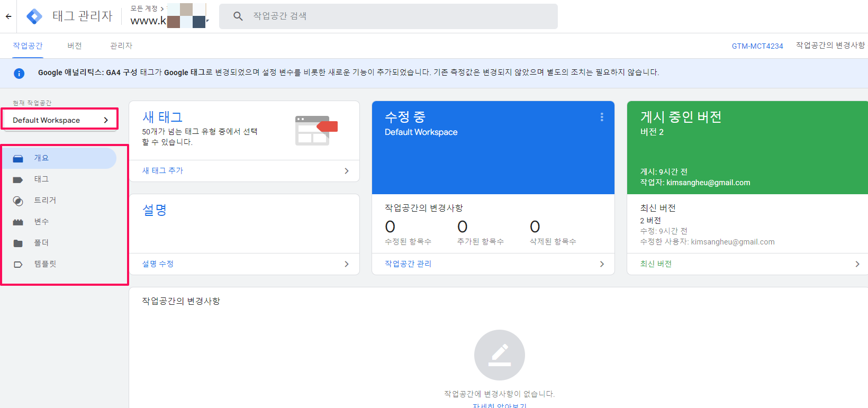The height and width of the screenshot is (408, 868).
Task: Switch to the 관리자 tab
Action: pos(121,46)
